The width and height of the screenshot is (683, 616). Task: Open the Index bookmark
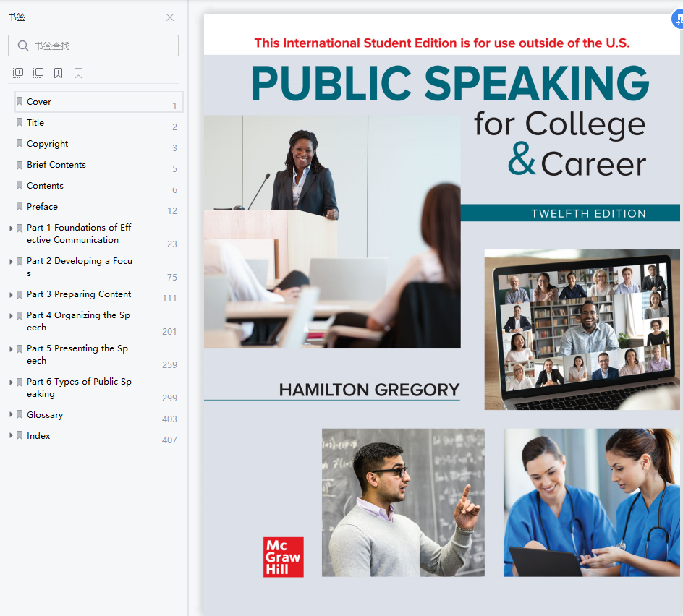[x=38, y=436]
